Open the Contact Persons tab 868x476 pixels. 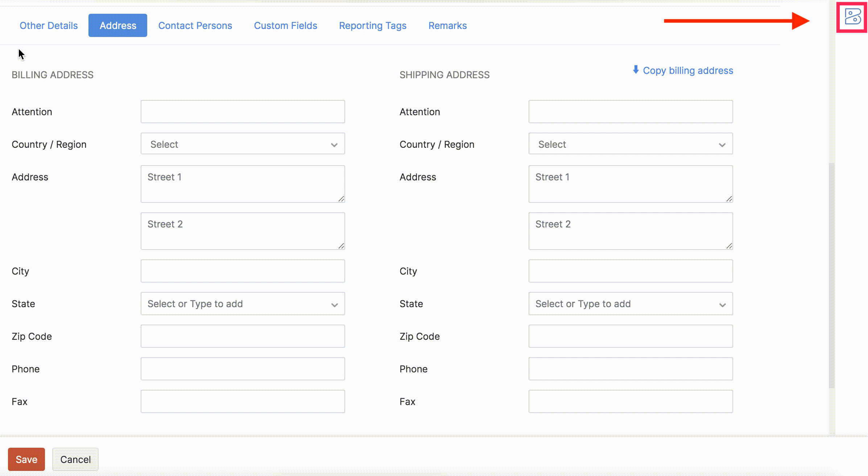click(x=195, y=26)
